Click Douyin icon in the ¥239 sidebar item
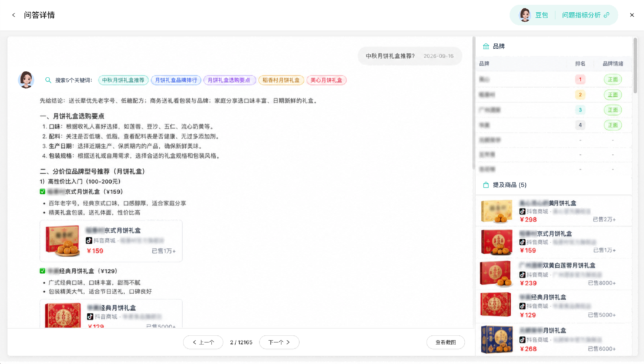The height and width of the screenshot is (364, 644). [x=522, y=275]
